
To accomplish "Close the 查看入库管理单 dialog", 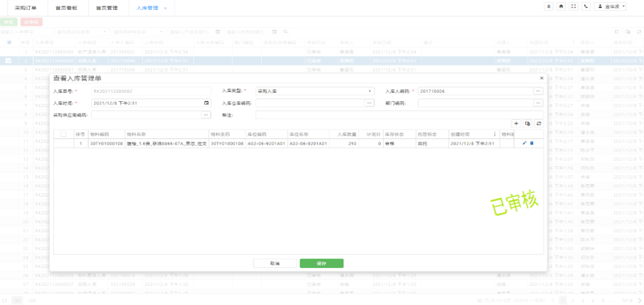I will (542, 78).
